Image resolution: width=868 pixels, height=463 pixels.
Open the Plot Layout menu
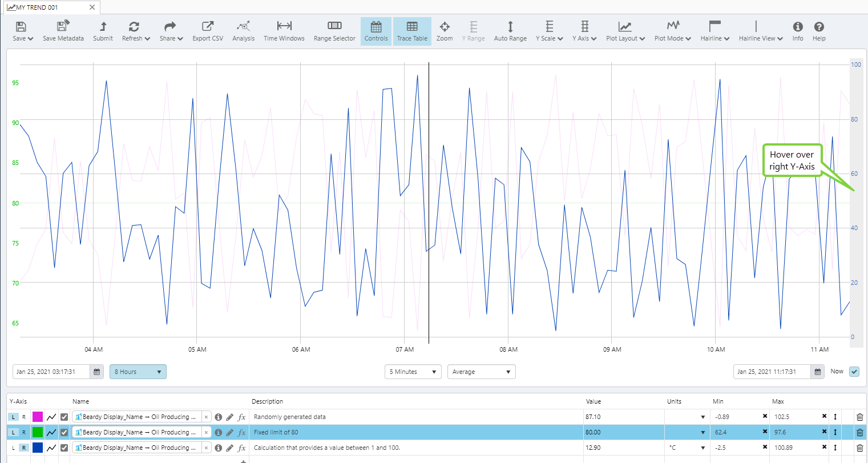pyautogui.click(x=625, y=31)
